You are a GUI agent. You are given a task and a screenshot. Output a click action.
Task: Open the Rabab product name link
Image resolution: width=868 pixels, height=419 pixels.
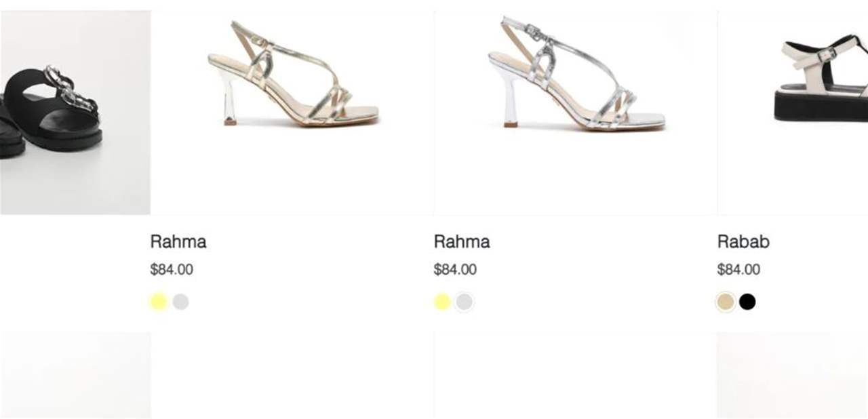click(743, 242)
